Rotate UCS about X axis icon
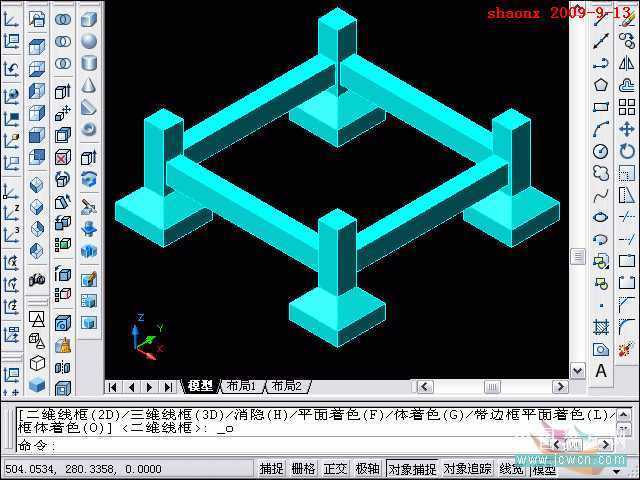The width and height of the screenshot is (640, 480). 11,262
